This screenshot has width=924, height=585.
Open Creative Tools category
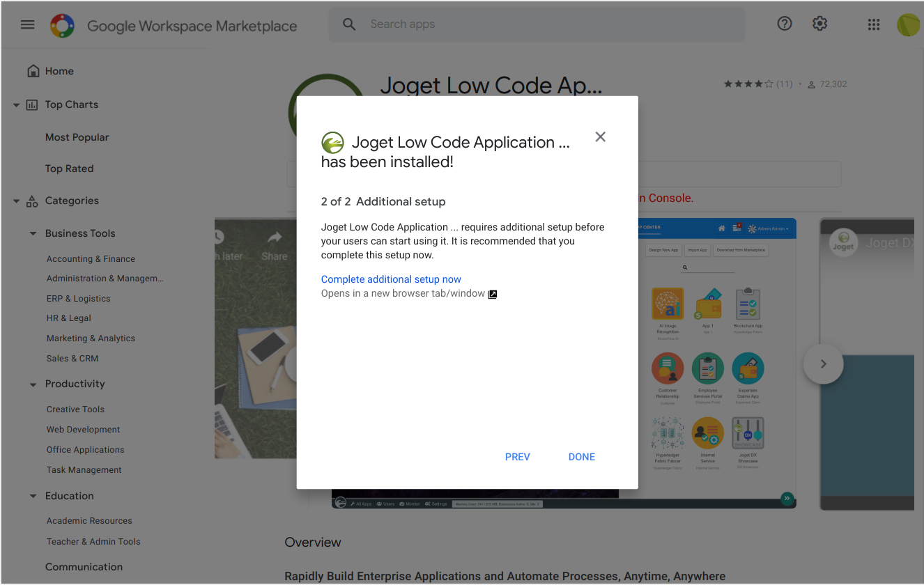pos(75,409)
